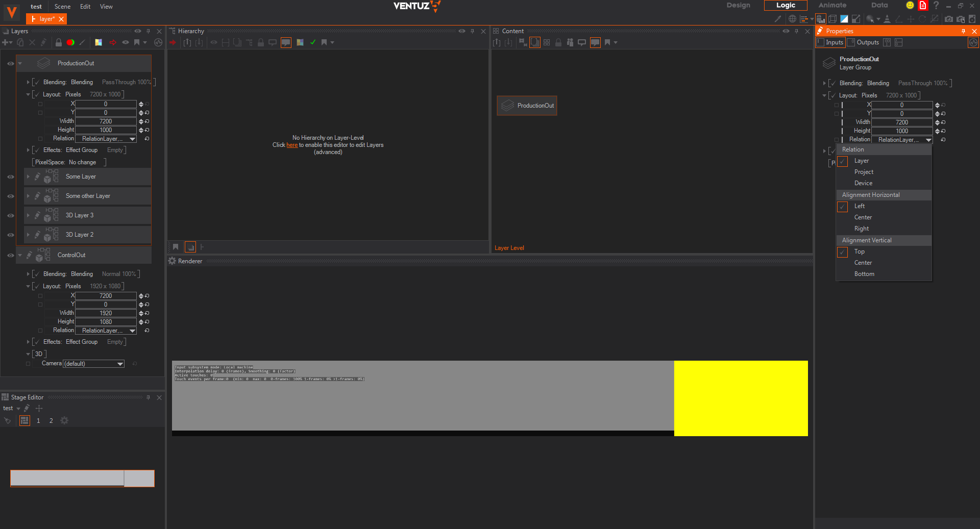
Task: Click the traffic cone icon in top toolbar
Action: [x=887, y=19]
